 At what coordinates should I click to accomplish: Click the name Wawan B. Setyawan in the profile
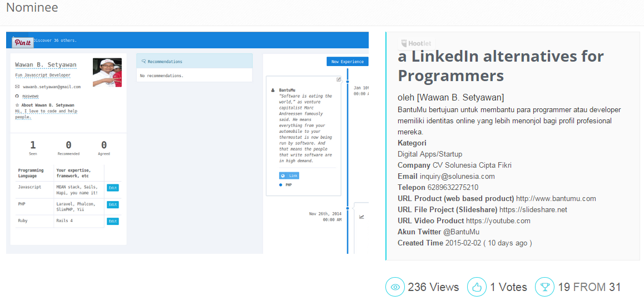tap(46, 65)
